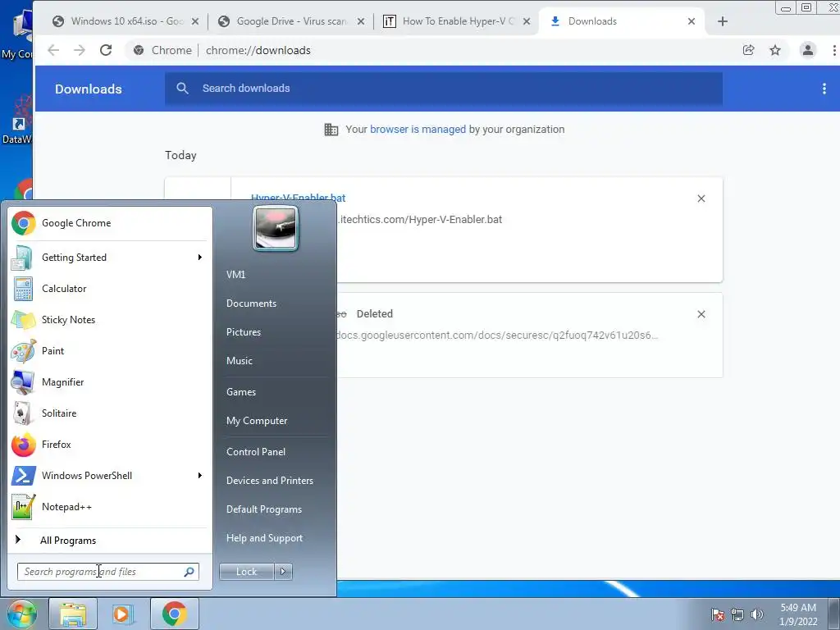The height and width of the screenshot is (630, 840).
Task: Remove Hyper-V-Enabler.bat from downloads list
Action: pyautogui.click(x=701, y=199)
